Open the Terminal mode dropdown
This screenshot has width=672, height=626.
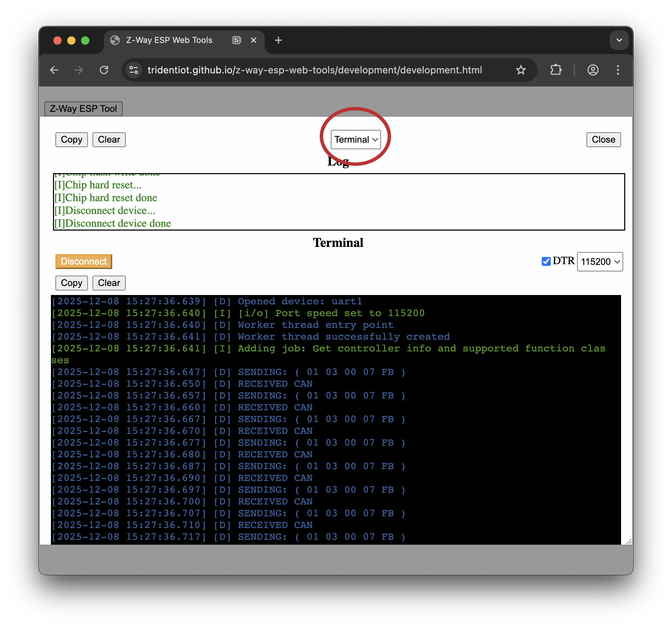coord(356,140)
